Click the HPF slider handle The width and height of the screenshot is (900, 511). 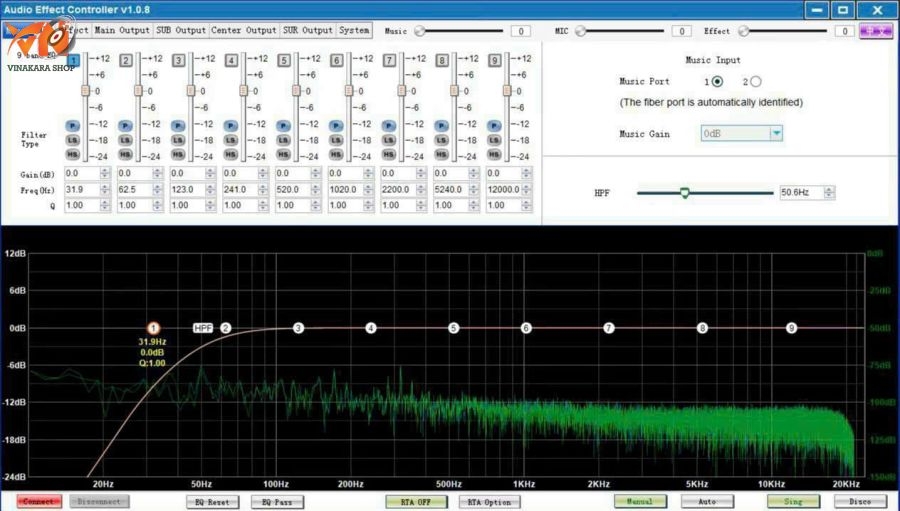coord(685,192)
